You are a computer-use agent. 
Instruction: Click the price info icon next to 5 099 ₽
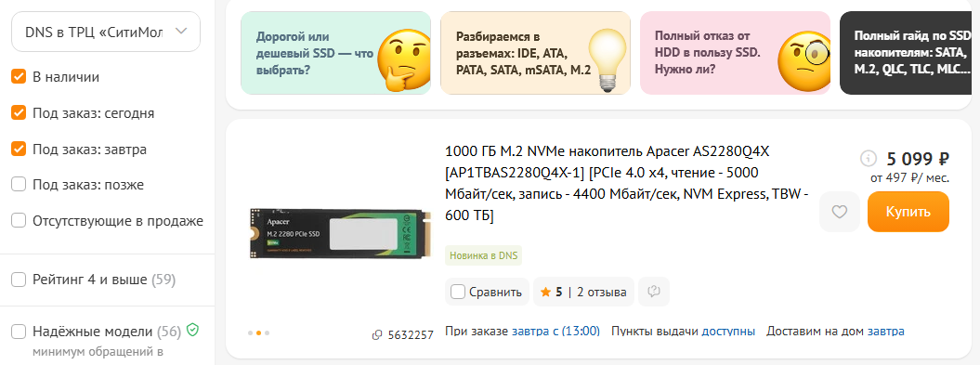point(869,159)
